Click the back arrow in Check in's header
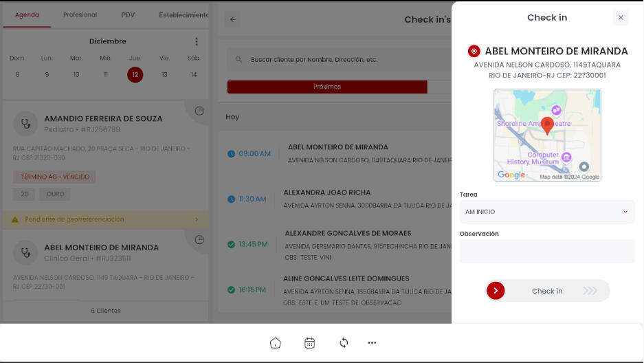The width and height of the screenshot is (644, 363). point(233,19)
